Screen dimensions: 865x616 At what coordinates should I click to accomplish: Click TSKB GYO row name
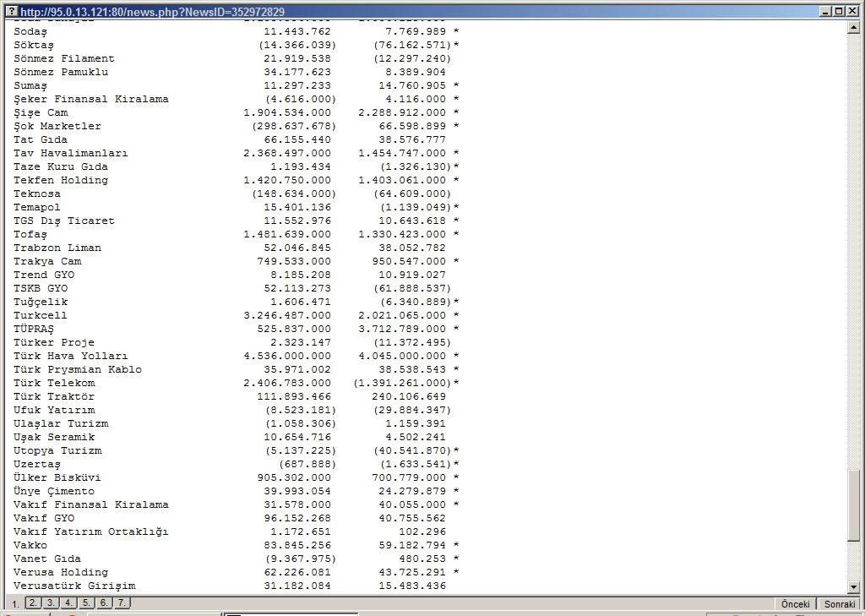pos(41,288)
